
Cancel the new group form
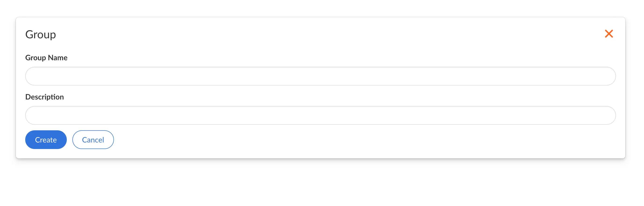click(93, 139)
